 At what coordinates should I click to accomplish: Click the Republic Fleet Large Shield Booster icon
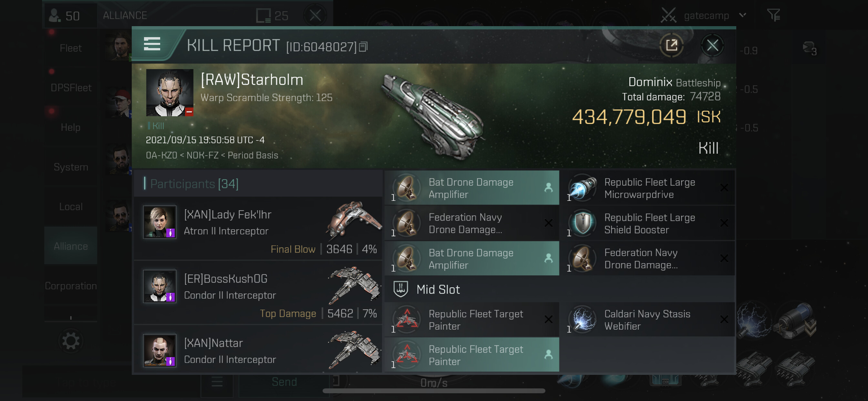(582, 223)
